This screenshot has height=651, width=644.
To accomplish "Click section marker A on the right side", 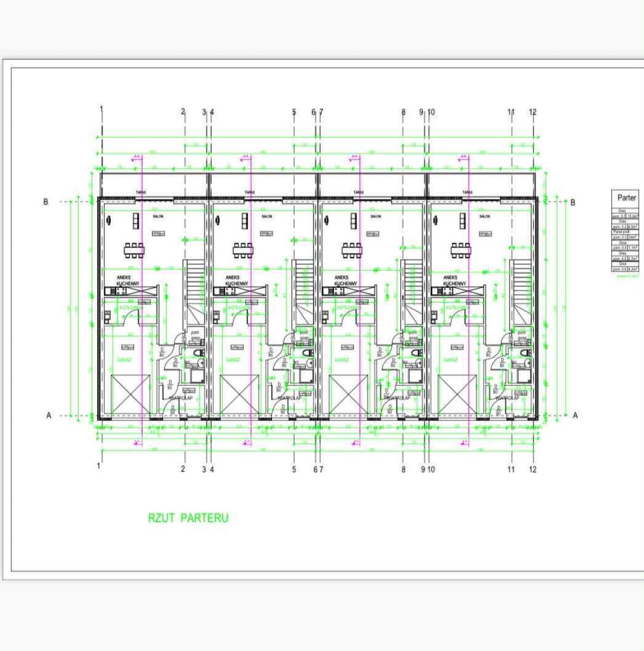I will 575,416.
